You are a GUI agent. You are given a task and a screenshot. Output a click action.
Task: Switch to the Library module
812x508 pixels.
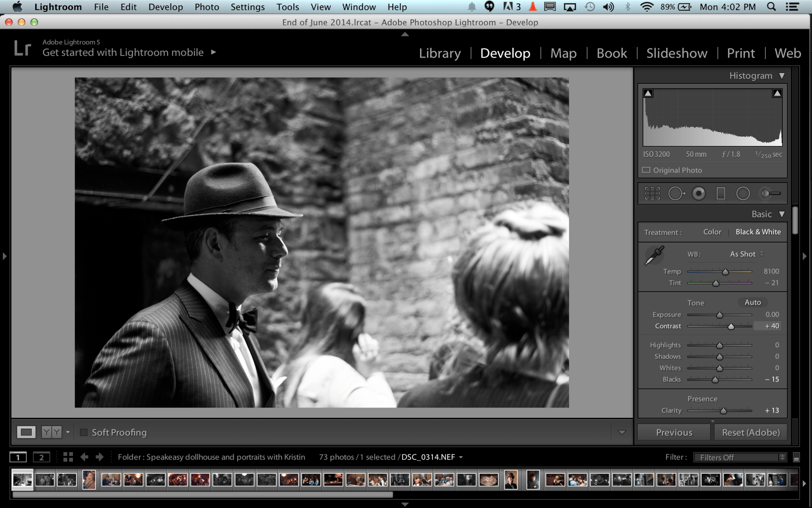pyautogui.click(x=440, y=53)
